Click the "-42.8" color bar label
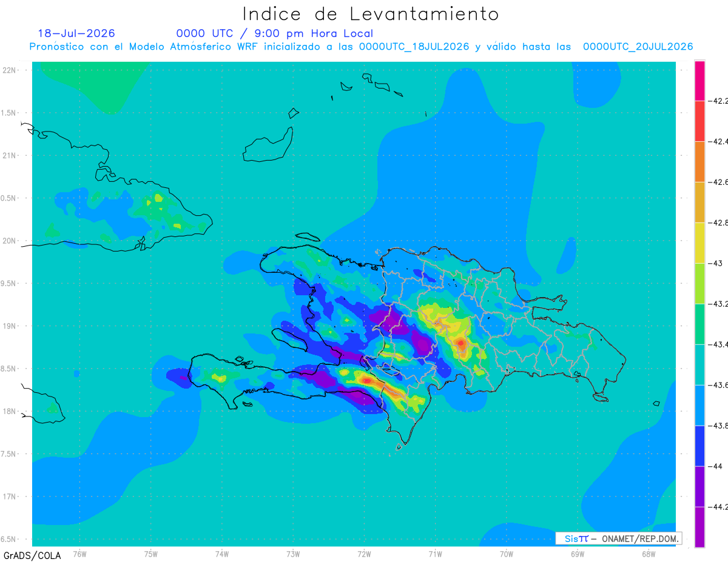 coord(718,222)
